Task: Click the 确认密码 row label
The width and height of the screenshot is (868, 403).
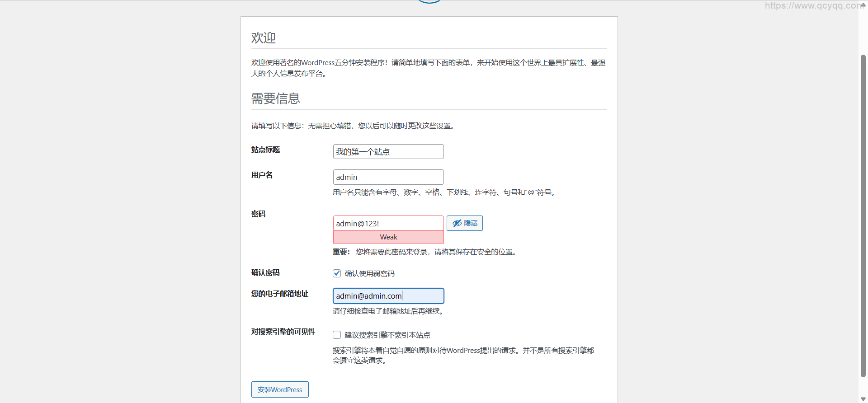Action: (x=265, y=273)
